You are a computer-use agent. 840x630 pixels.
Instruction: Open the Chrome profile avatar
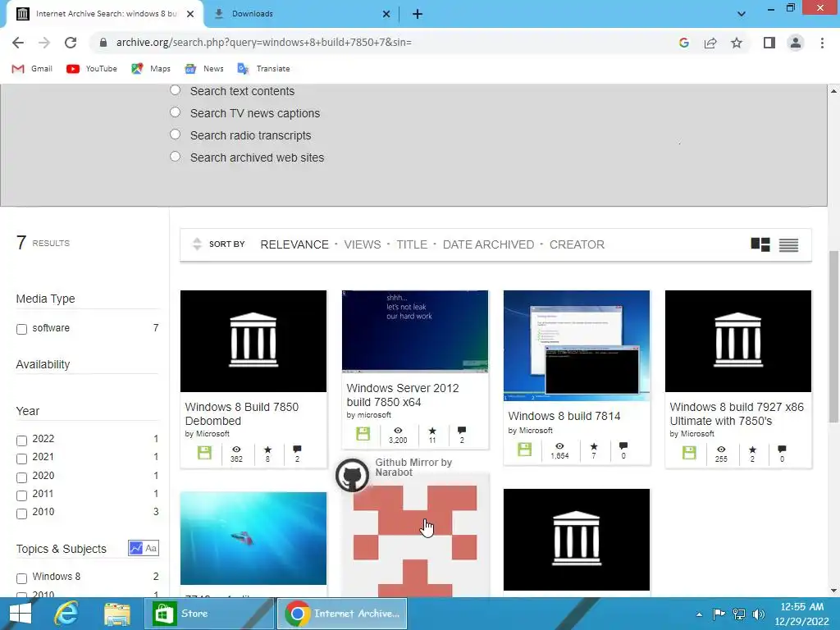point(796,43)
